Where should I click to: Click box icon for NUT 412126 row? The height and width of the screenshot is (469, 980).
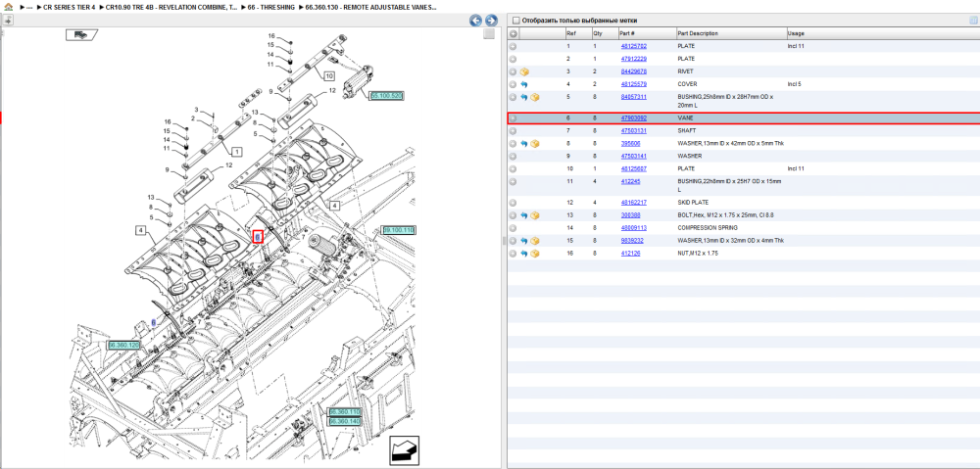(535, 253)
